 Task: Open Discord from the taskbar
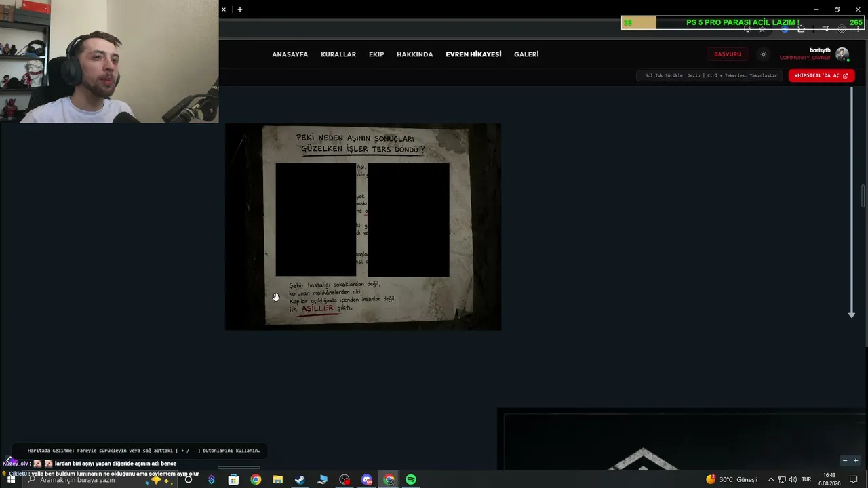(367, 480)
